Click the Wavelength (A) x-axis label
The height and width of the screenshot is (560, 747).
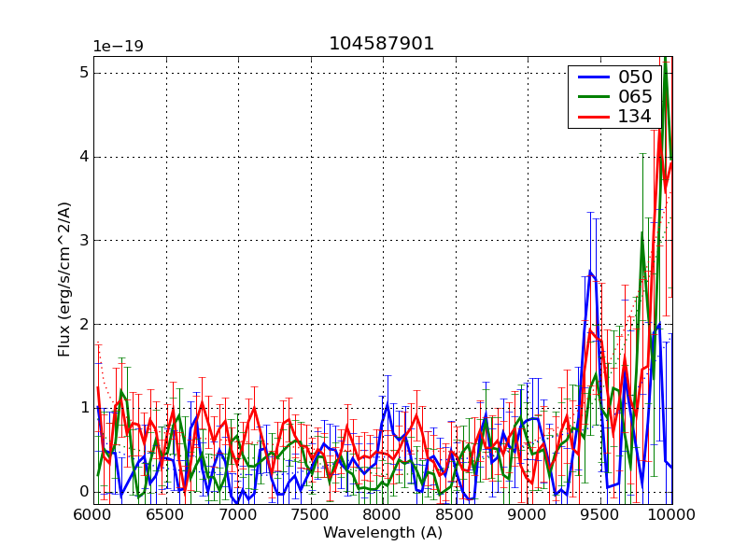[x=382, y=533]
